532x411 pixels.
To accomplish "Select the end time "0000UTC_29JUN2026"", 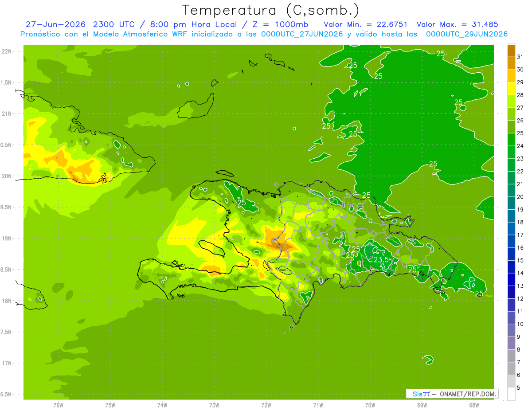I will 467,34.
